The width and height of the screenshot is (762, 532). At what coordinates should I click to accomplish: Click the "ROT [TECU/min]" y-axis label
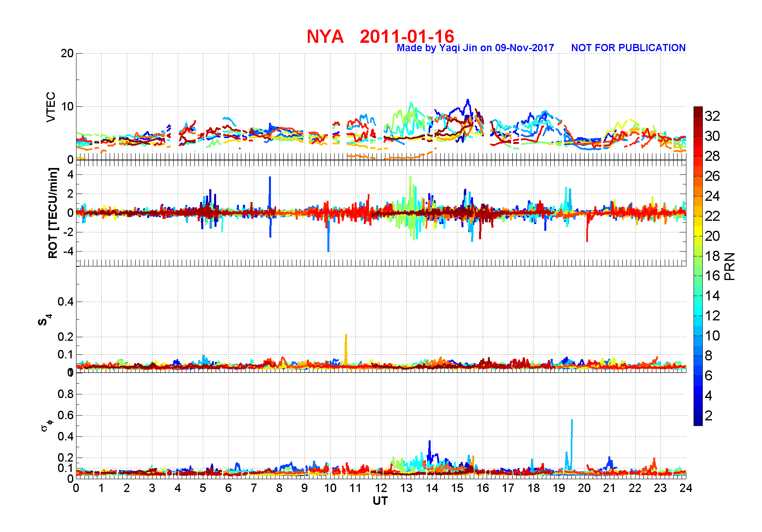(x=53, y=213)
